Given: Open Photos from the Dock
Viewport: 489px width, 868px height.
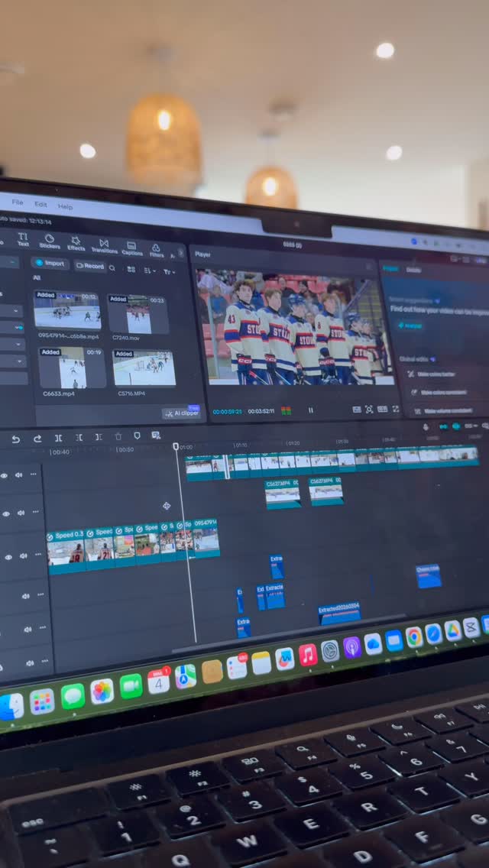Looking at the screenshot, I should (x=102, y=691).
